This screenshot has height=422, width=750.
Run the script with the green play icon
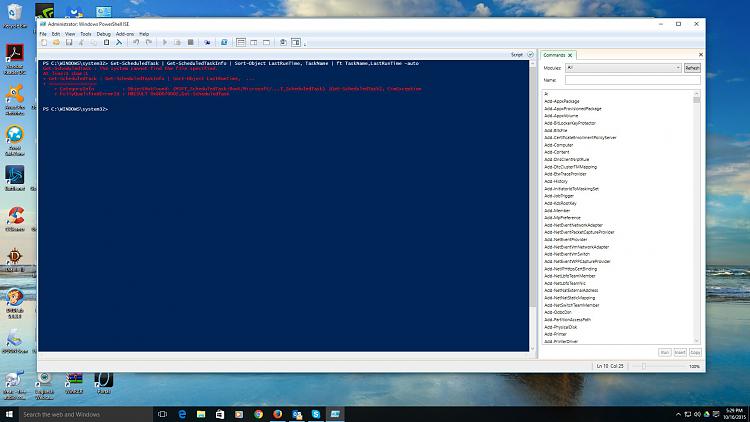point(165,43)
